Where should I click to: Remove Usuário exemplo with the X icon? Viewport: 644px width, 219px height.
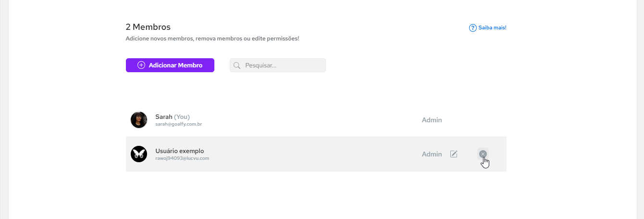pyautogui.click(x=483, y=154)
